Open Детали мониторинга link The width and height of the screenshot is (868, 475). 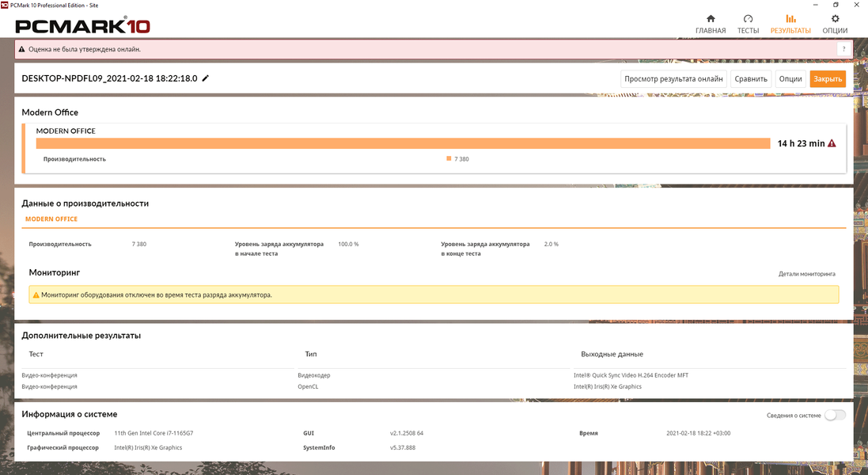pos(806,274)
